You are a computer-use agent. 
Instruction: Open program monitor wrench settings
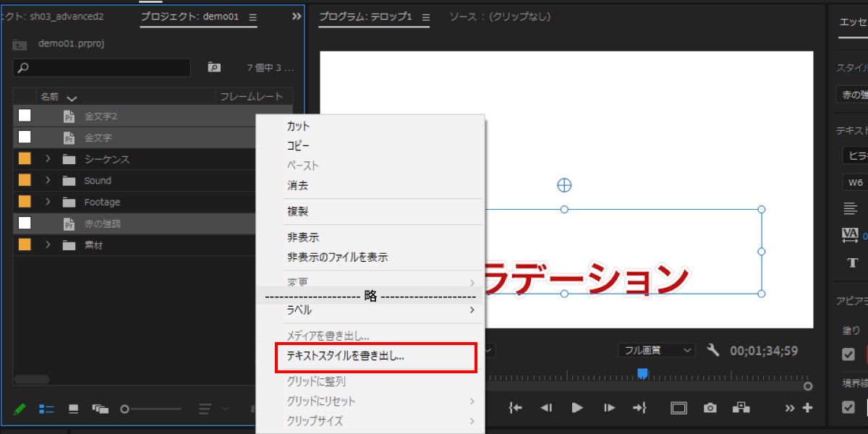(712, 350)
